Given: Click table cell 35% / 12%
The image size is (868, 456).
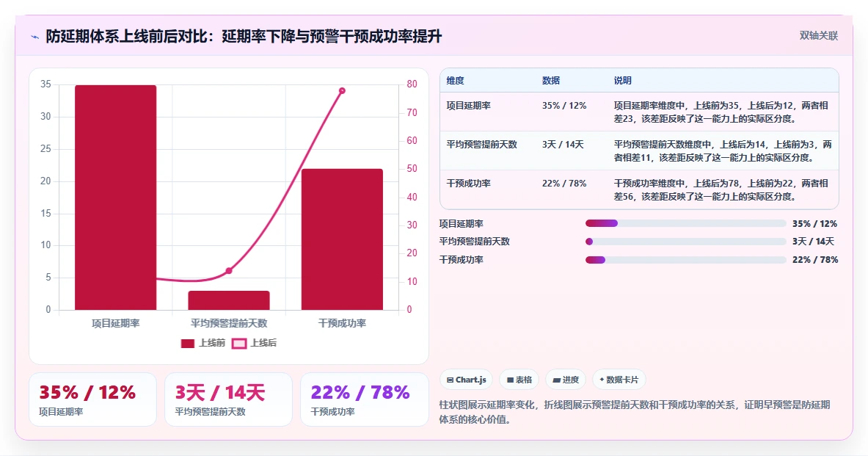Looking at the screenshot, I should pyautogui.click(x=564, y=105).
